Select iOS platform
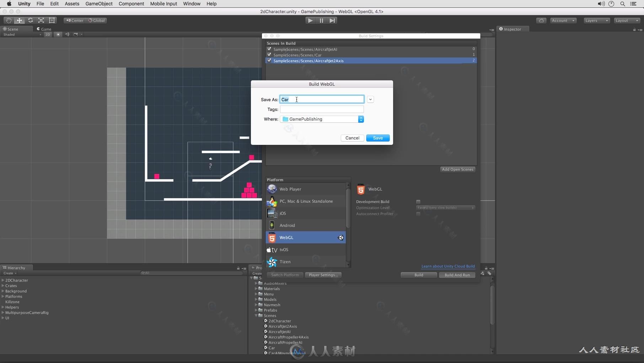This screenshot has width=644, height=363. [306, 213]
